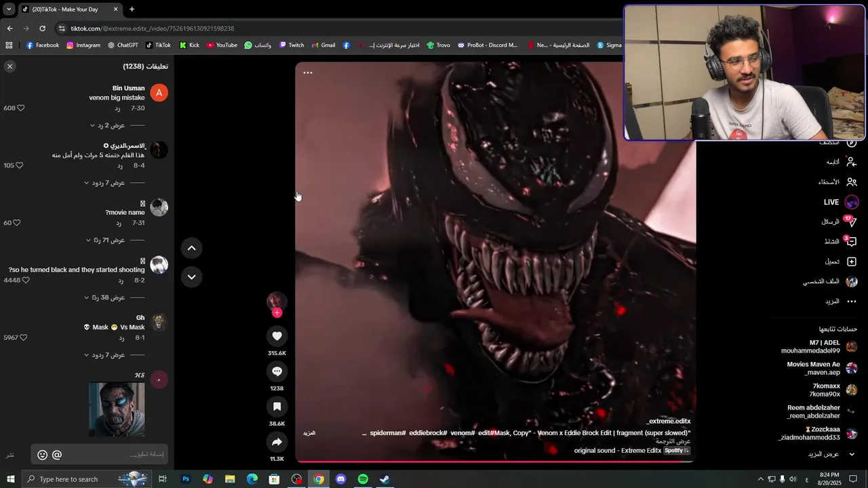
Task: Open the YouTube bookmark
Action: point(222,45)
